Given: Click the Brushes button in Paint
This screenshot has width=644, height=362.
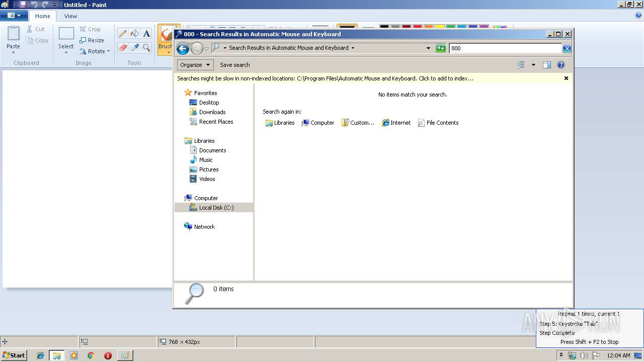Looking at the screenshot, I should click(165, 39).
